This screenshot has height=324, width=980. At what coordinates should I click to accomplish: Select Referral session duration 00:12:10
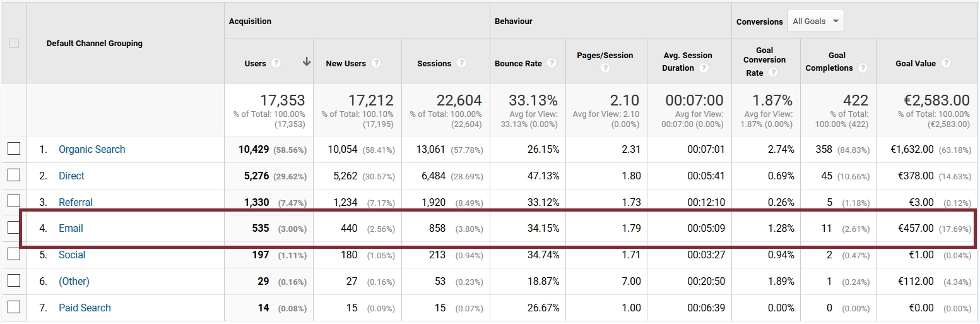click(706, 203)
